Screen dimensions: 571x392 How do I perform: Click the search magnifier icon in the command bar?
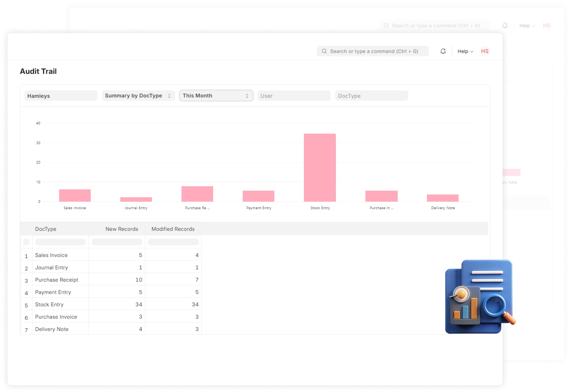324,51
